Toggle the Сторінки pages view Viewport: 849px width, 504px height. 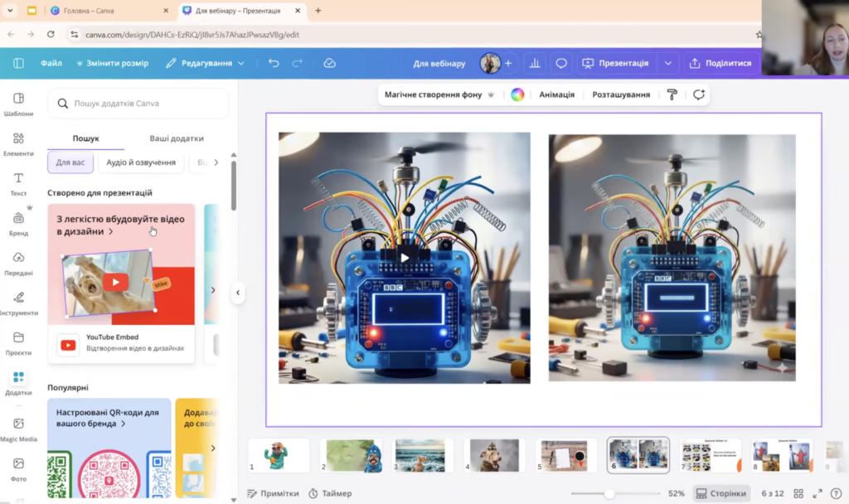(x=721, y=493)
